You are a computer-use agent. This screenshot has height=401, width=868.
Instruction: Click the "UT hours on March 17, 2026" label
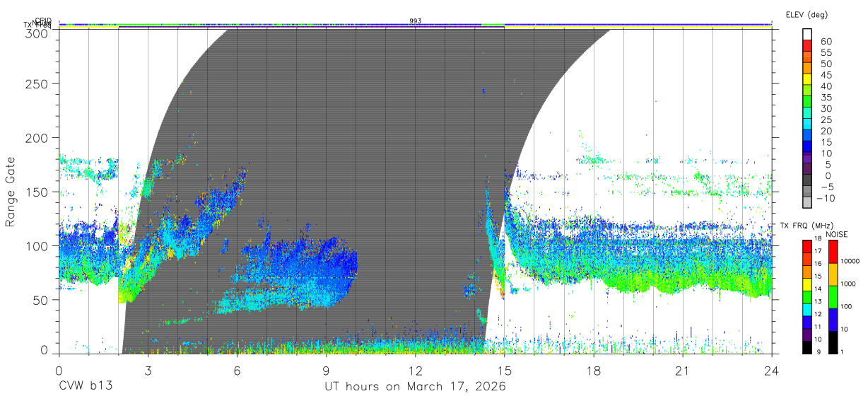pyautogui.click(x=415, y=387)
